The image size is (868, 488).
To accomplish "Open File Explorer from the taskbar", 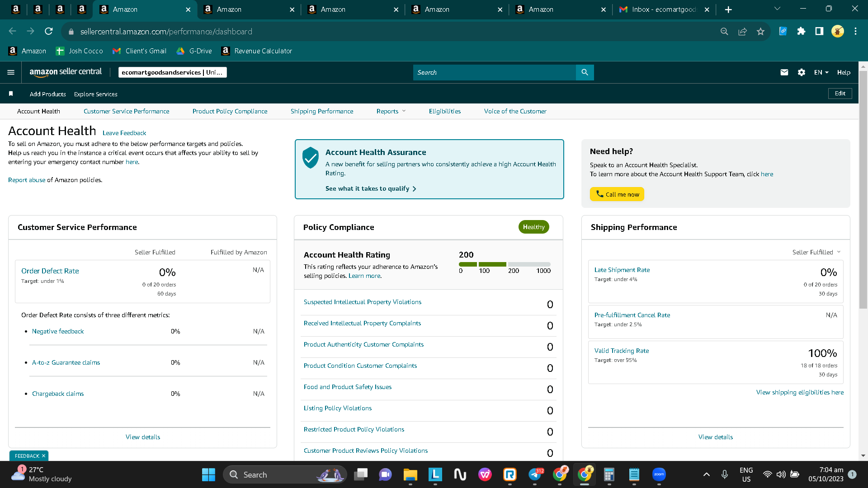I will [410, 474].
